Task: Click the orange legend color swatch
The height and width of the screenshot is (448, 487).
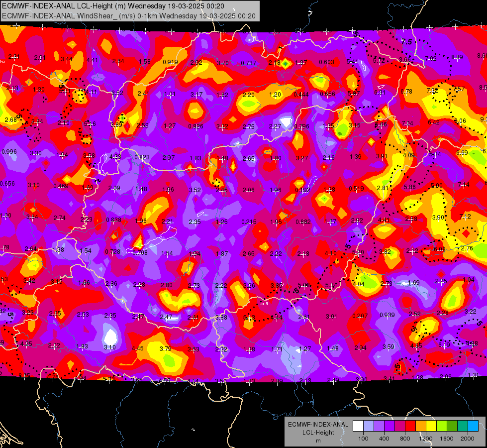Action: pos(421,426)
